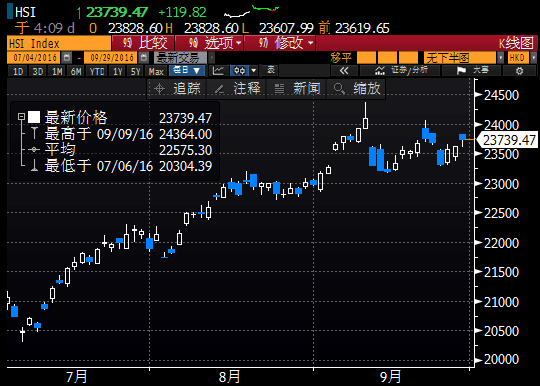The image size is (540, 386).
Task: Collapse panel with double chevron
Action: [x=344, y=71]
